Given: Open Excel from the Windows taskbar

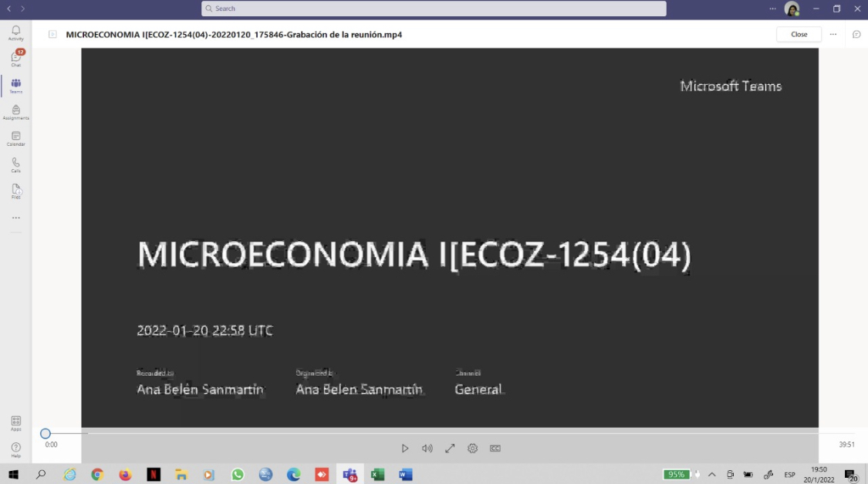Looking at the screenshot, I should (x=377, y=475).
